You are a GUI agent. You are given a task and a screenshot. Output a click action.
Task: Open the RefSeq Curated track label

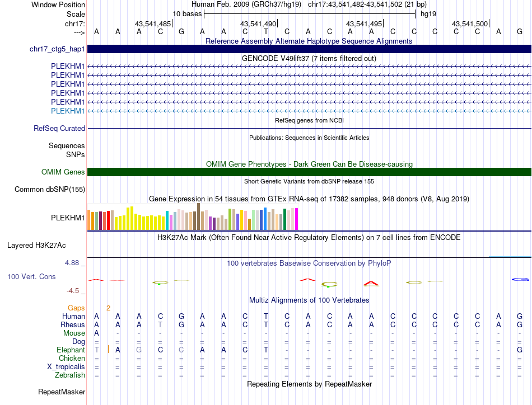pos(59,129)
